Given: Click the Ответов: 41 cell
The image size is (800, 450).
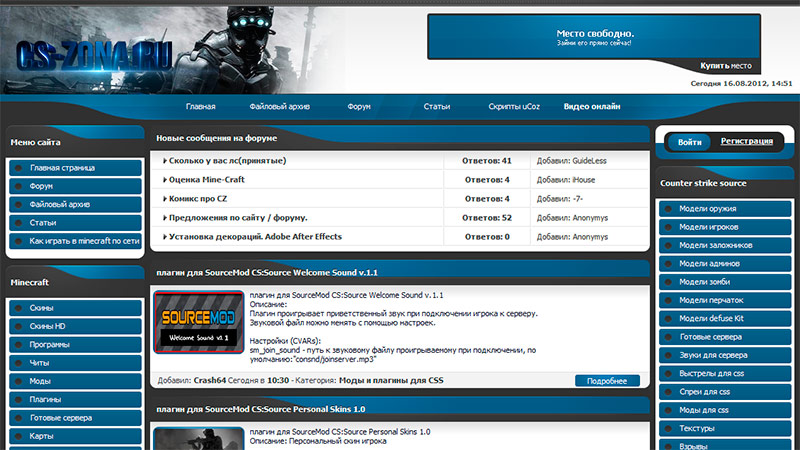Looking at the screenshot, I should [x=487, y=161].
